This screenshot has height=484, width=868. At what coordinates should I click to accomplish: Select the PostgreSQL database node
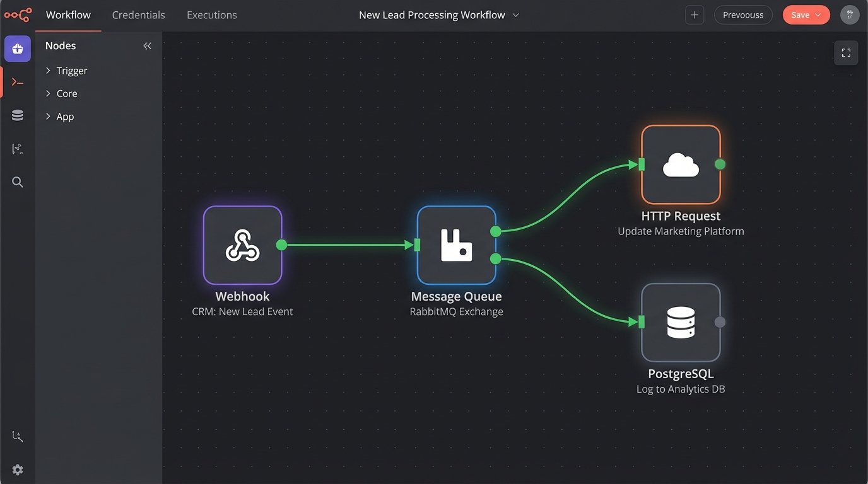681,323
